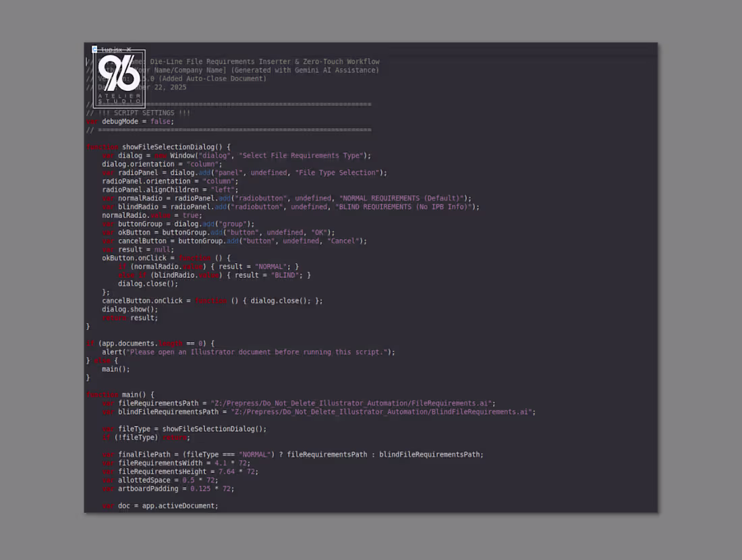Click the 'NORMAL REQUIREMENTS (Default)' line
Screen dimensions: 742x560
coord(287,198)
